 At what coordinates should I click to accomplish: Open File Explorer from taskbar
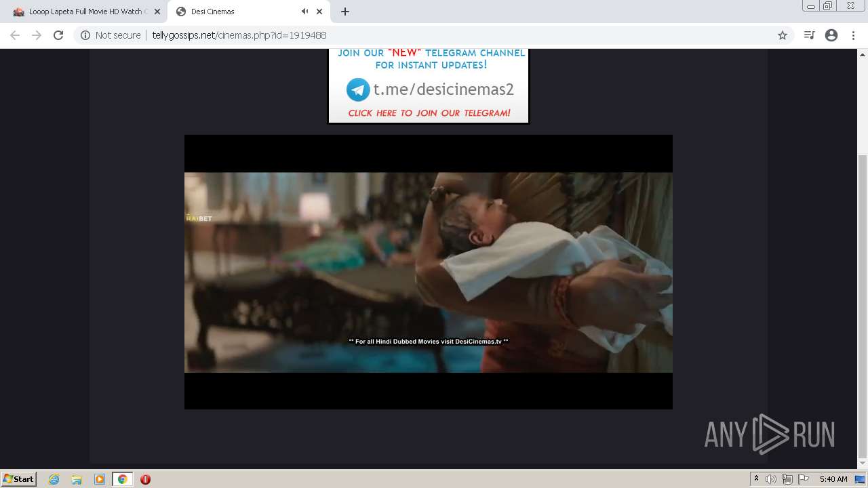click(x=77, y=479)
